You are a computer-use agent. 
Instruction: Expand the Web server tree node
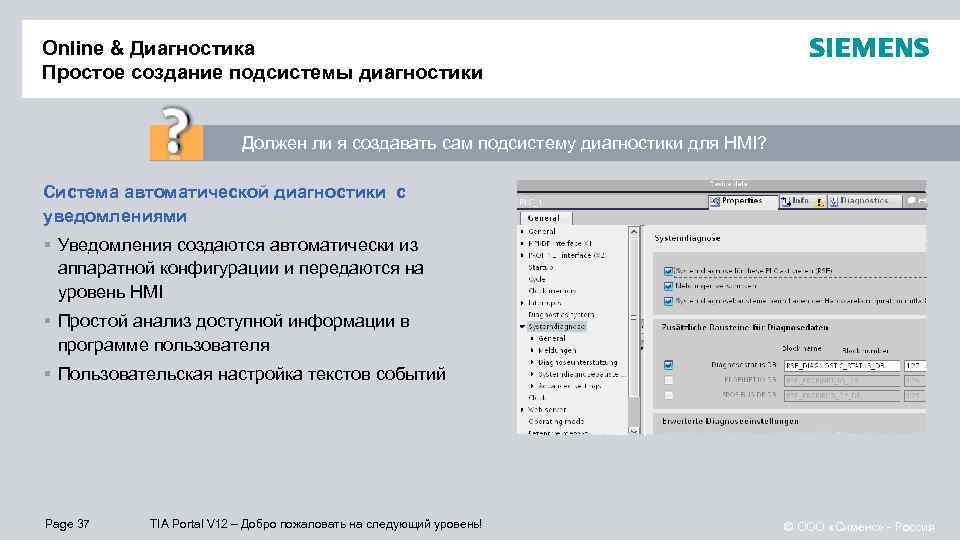coord(522,410)
